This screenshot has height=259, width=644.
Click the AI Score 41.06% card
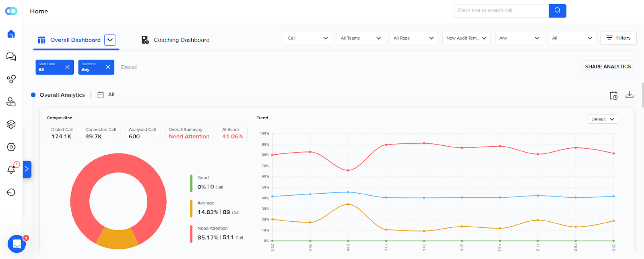[232, 134]
